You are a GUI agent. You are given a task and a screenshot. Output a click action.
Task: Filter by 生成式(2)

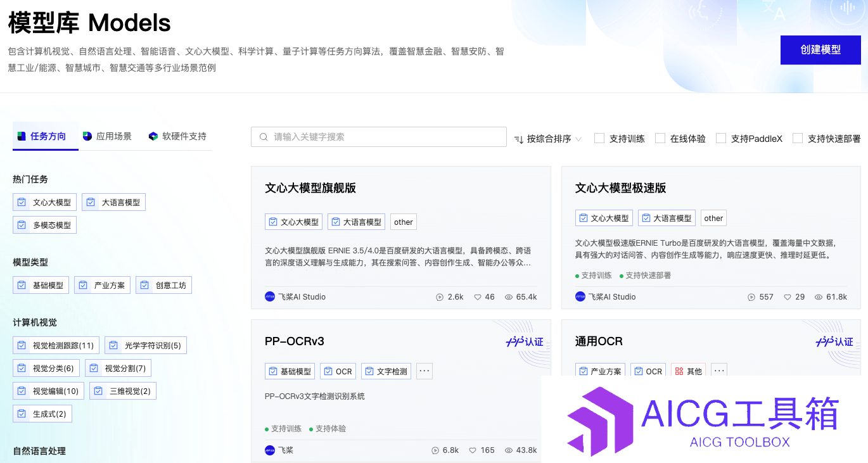[42, 414]
